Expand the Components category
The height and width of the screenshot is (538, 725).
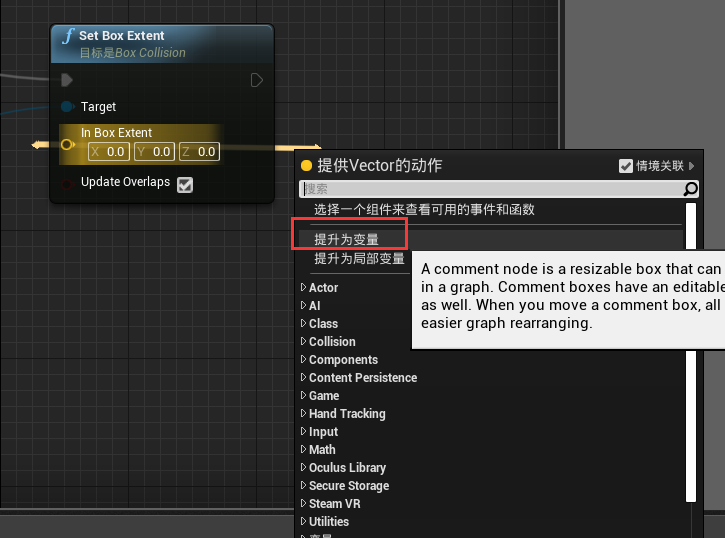[303, 360]
